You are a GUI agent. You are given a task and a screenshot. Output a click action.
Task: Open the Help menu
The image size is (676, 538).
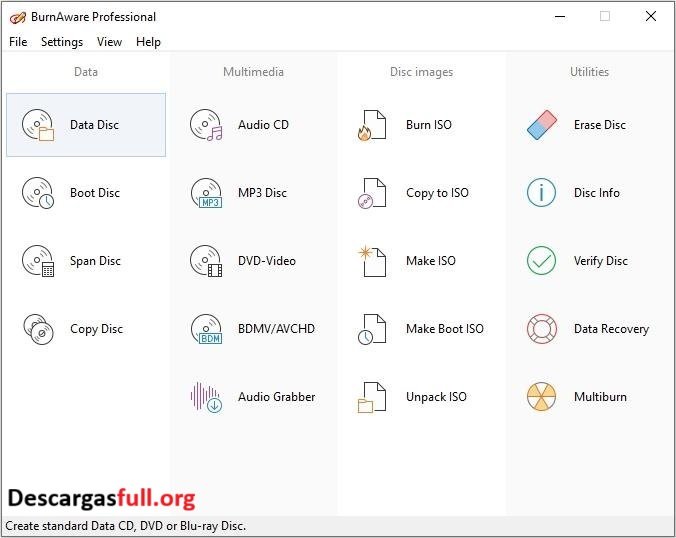coord(148,42)
